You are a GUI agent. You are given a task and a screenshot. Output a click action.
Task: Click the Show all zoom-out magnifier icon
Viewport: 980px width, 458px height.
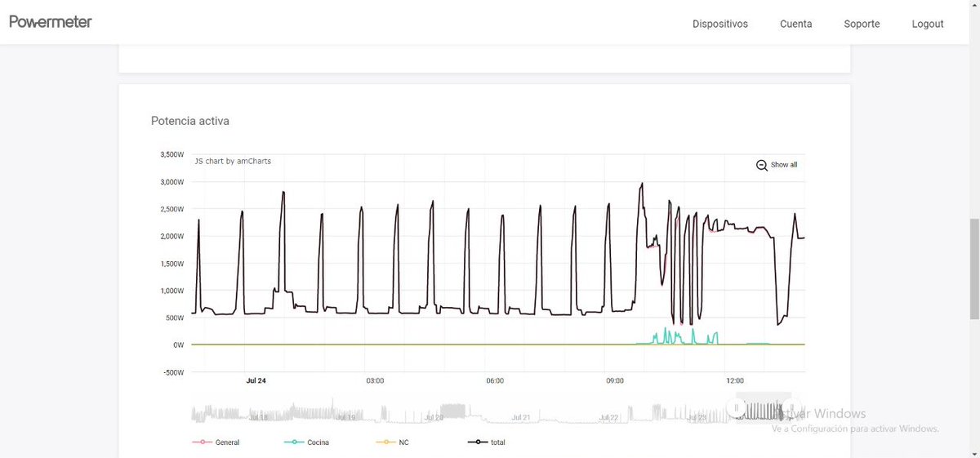pos(762,165)
